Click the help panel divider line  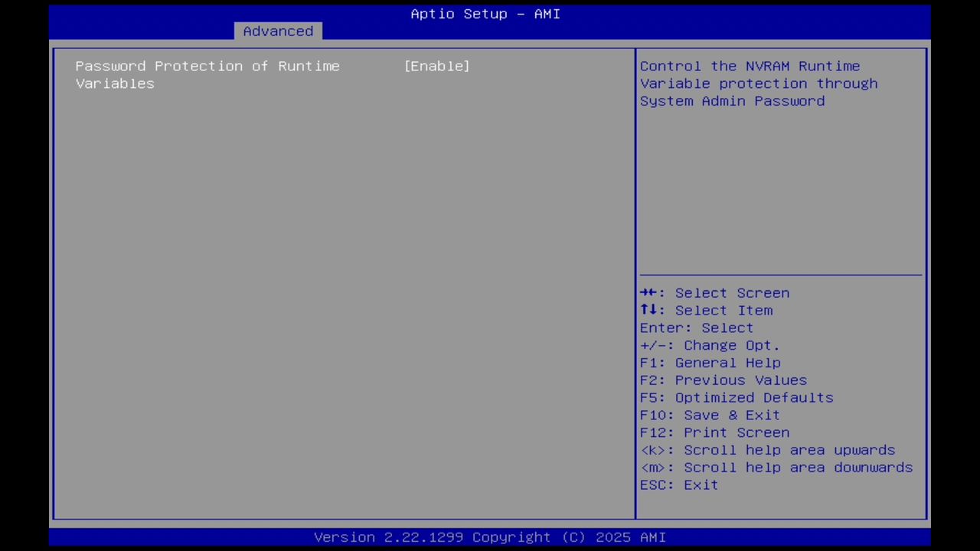780,275
